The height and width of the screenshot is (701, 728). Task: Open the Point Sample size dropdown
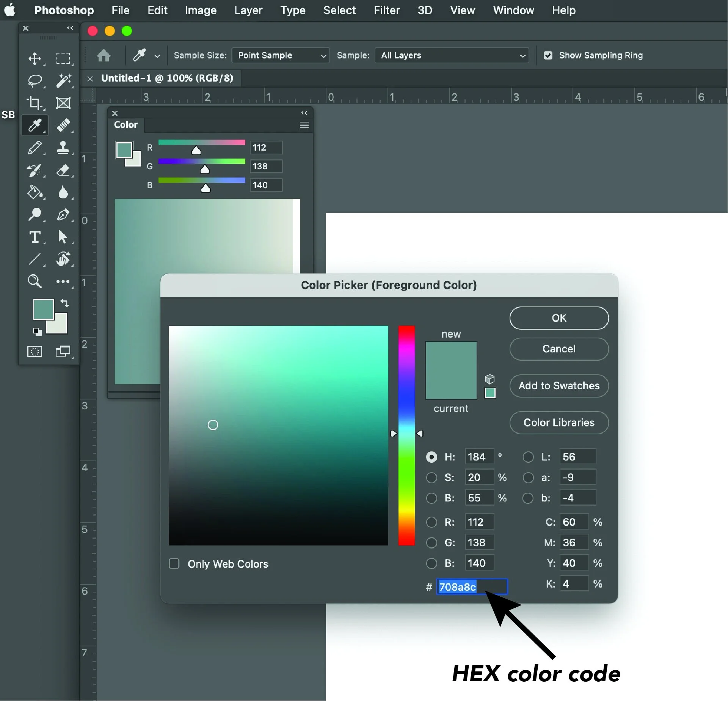281,55
